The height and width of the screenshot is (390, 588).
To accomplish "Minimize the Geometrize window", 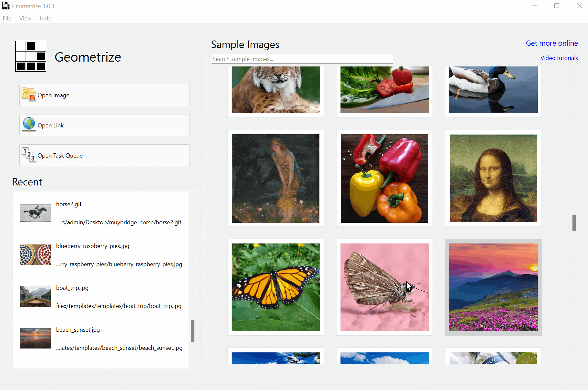I will pos(535,6).
